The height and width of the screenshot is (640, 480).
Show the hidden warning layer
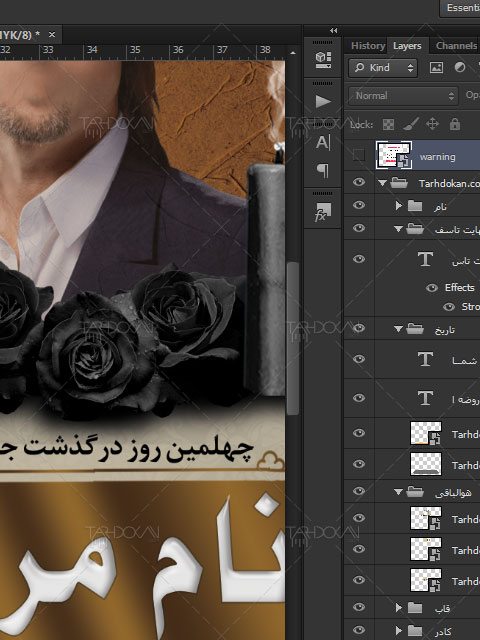coord(359,155)
